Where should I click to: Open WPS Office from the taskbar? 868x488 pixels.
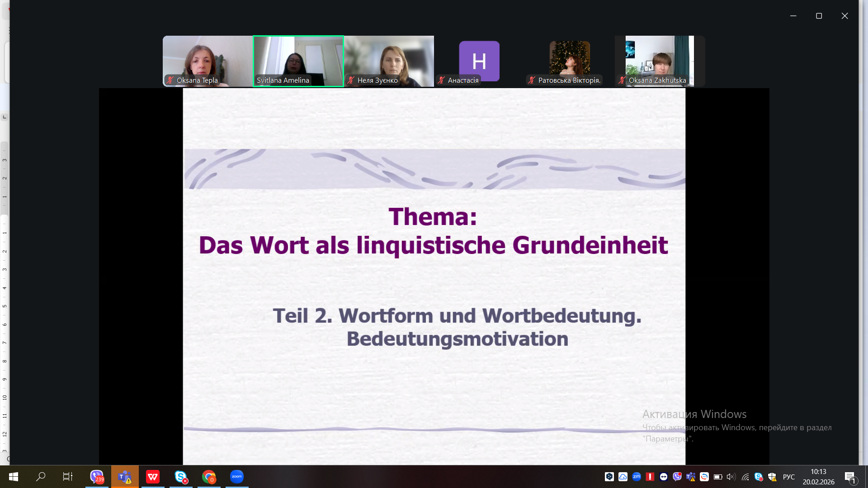153,477
